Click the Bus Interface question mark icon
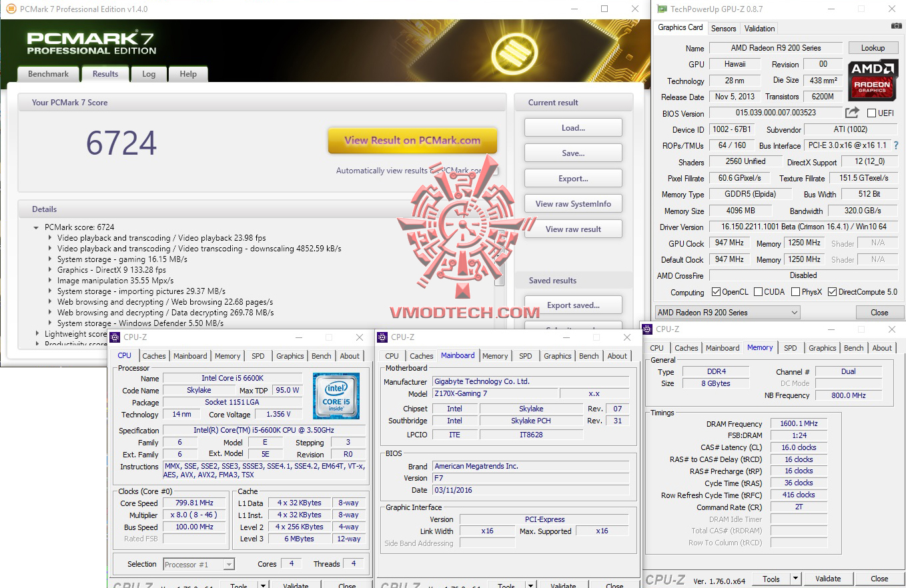This screenshot has height=588, width=906. 896,145
